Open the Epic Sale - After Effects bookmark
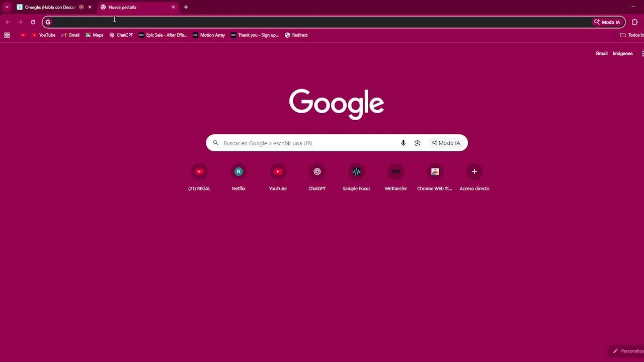This screenshot has height=362, width=644. coord(163,35)
